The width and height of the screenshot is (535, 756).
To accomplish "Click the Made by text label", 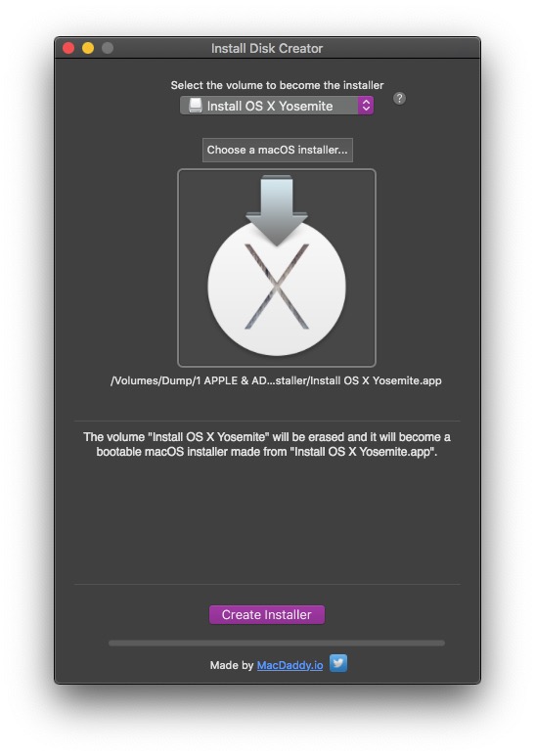I will (x=232, y=665).
